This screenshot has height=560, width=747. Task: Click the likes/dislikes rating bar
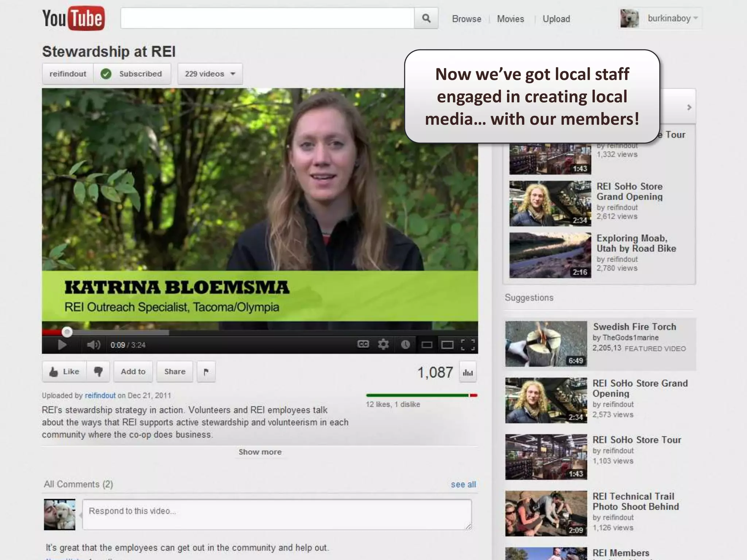[422, 395]
